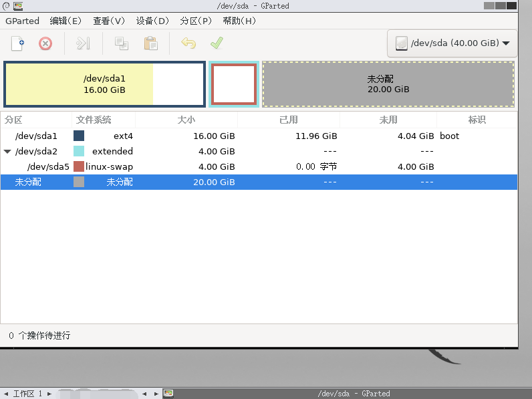The image size is (532, 399).
Task: Click the linux-swap filesystem label
Action: (x=109, y=167)
